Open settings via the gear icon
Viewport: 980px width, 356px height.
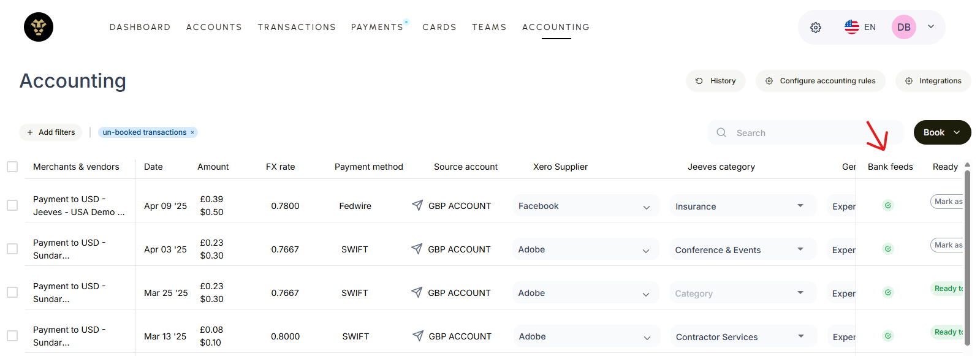coord(815,28)
